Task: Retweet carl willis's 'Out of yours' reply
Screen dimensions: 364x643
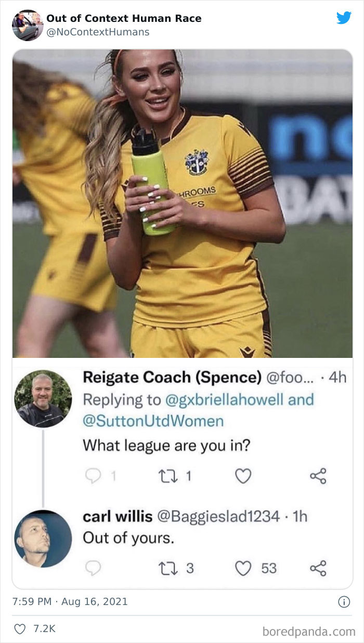Action: 168,569
